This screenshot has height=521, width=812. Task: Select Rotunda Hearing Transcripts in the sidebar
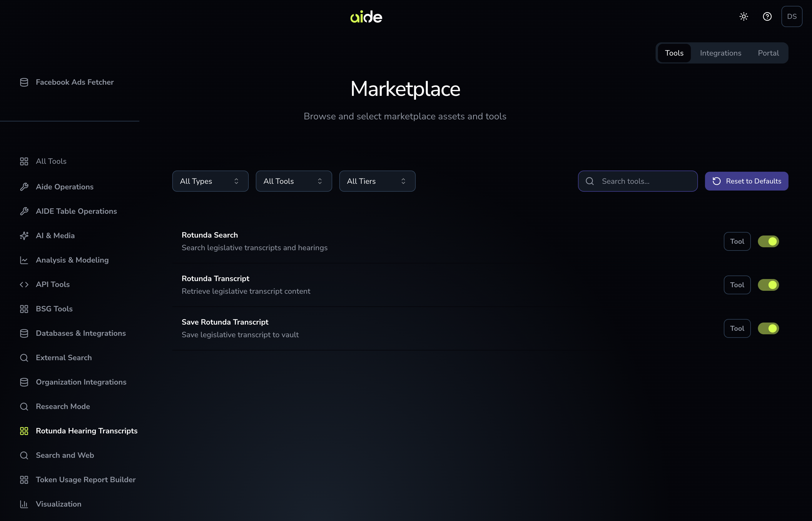86,431
